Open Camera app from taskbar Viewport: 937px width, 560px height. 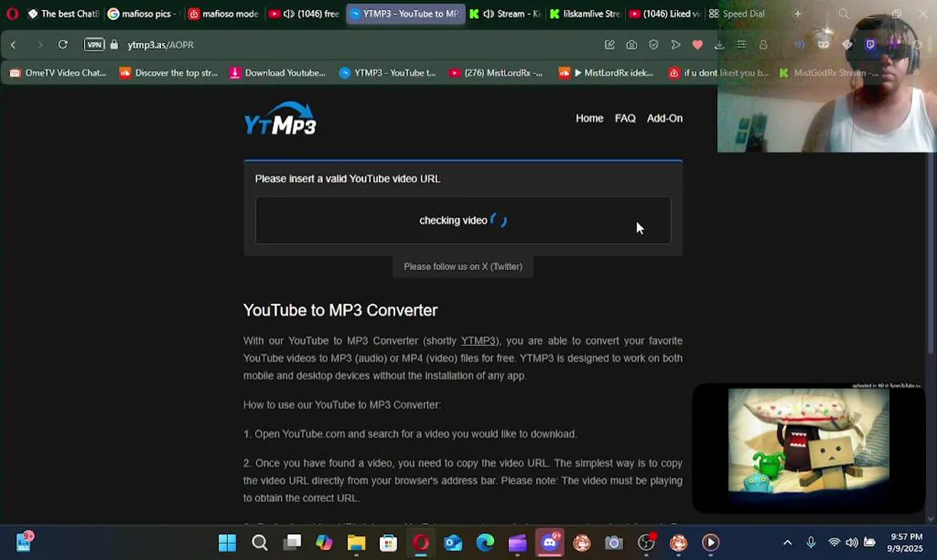614,543
